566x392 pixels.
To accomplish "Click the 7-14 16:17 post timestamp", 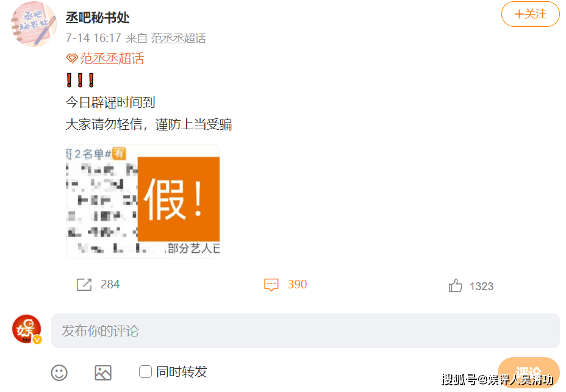I will 93,38.
